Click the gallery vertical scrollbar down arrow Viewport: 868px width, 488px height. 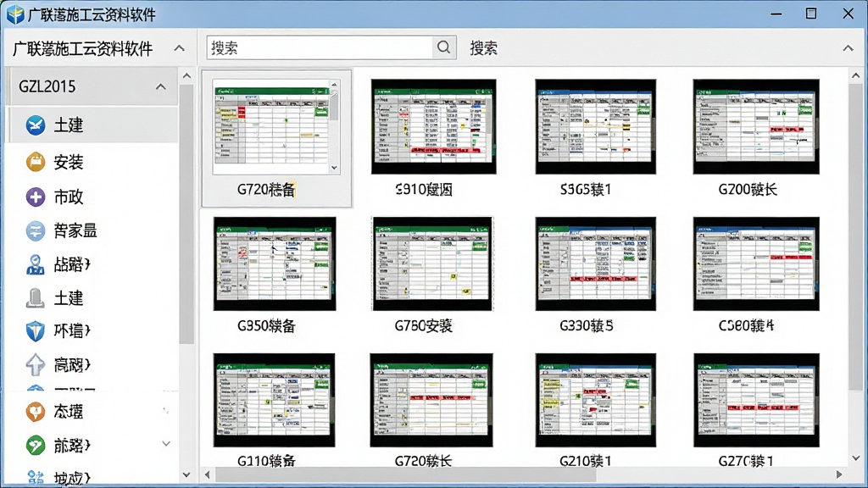tap(856, 458)
